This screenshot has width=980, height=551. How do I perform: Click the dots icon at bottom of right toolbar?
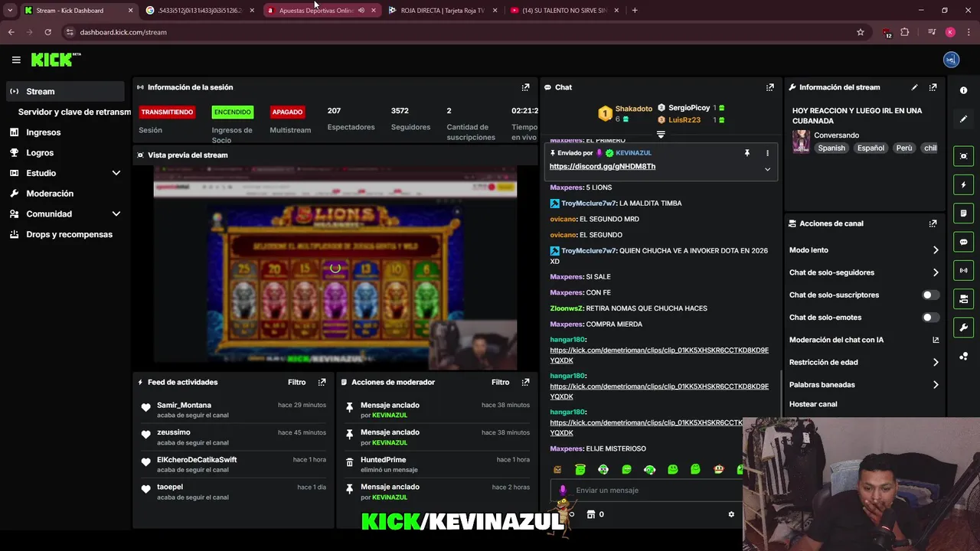pyautogui.click(x=963, y=356)
